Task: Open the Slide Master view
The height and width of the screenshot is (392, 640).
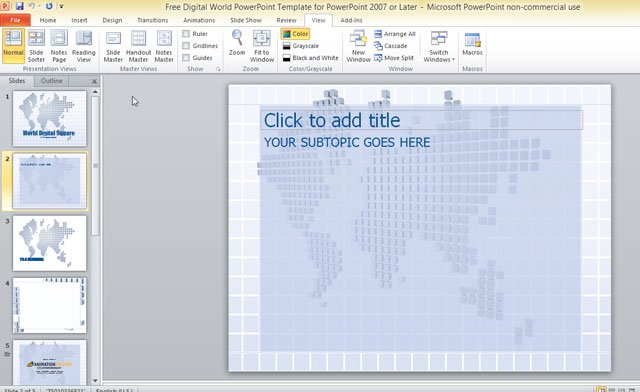Action: (x=113, y=46)
